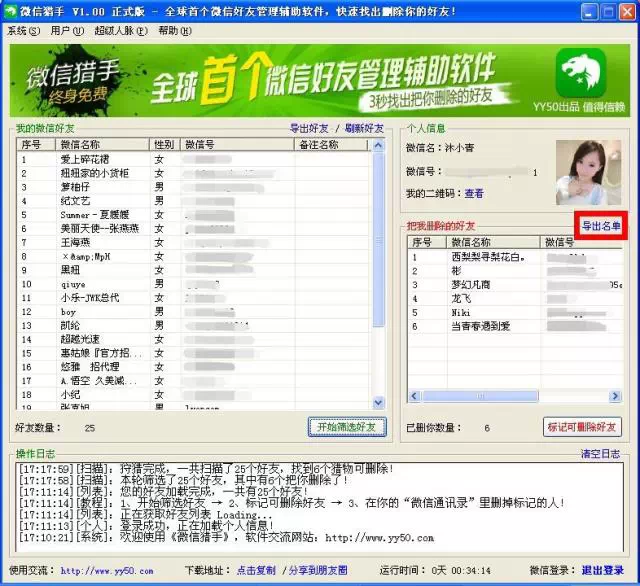Click the WeChat Hunter title bar icon
The height and width of the screenshot is (586, 640).
pyautogui.click(x=11, y=11)
